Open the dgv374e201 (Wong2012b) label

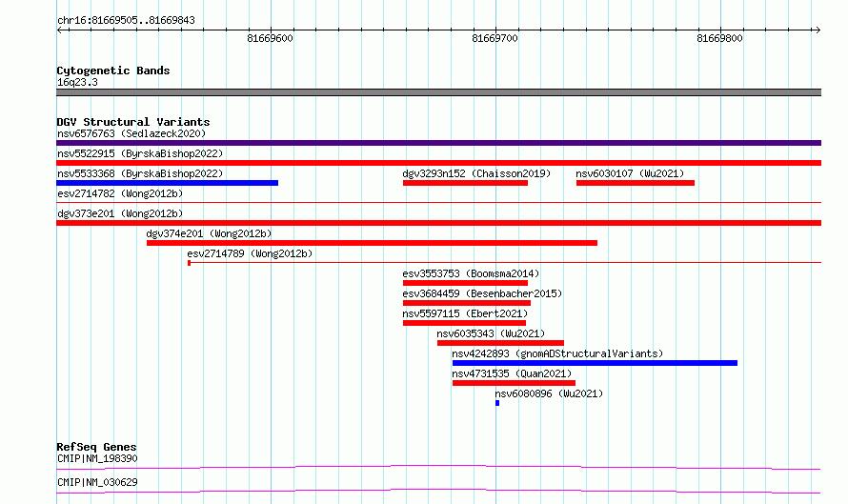(209, 233)
